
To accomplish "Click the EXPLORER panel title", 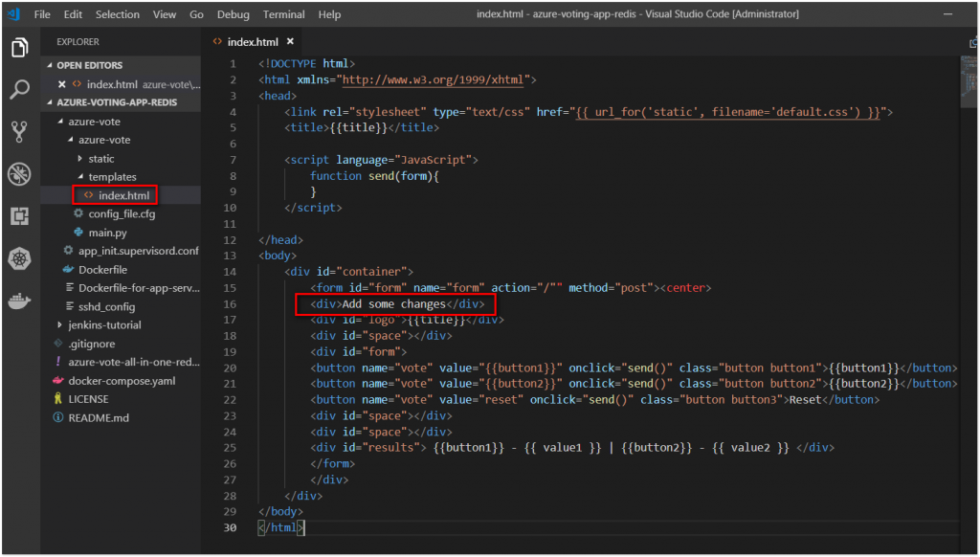I will [78, 41].
